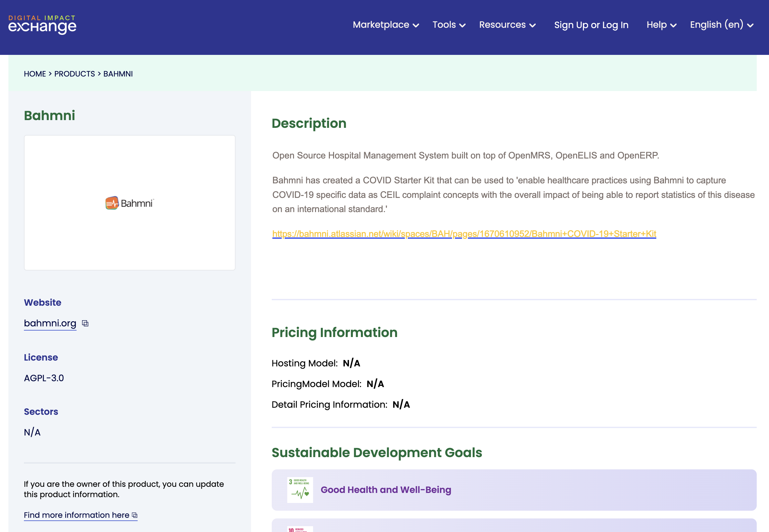769x532 pixels.
Task: Click the external link icon beside bahmni.org
Action: point(85,323)
